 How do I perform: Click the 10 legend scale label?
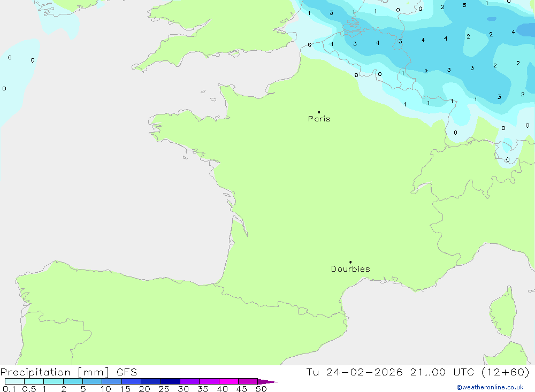(x=106, y=389)
